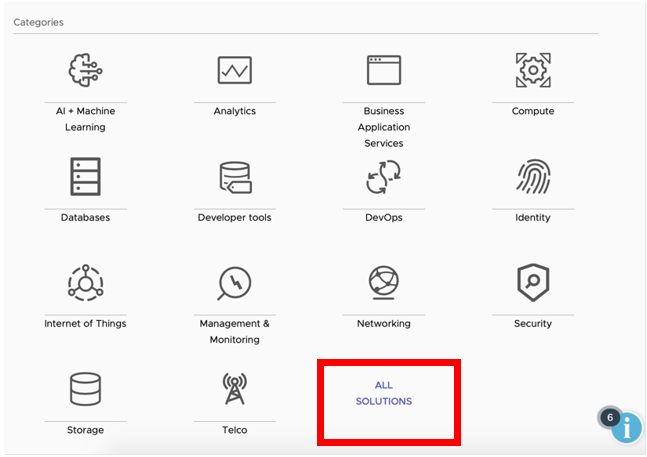View the 6 notifications badge
The width and height of the screenshot is (647, 457).
click(610, 418)
